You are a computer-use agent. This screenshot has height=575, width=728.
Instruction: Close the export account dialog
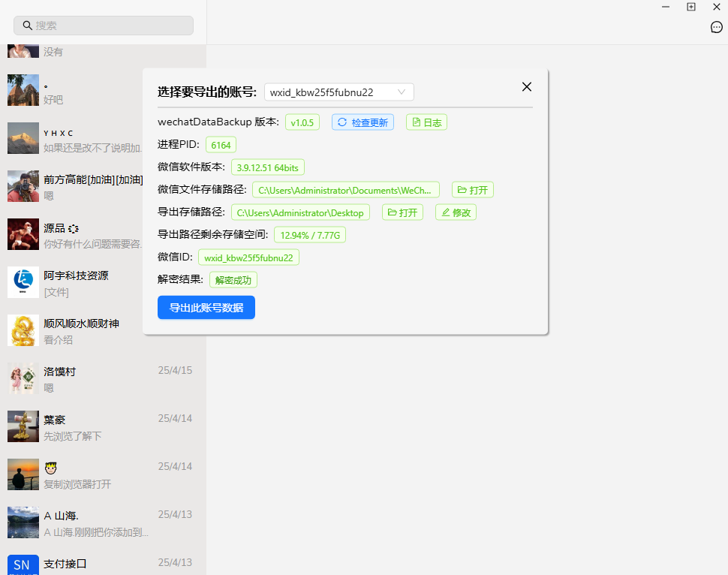(x=526, y=86)
